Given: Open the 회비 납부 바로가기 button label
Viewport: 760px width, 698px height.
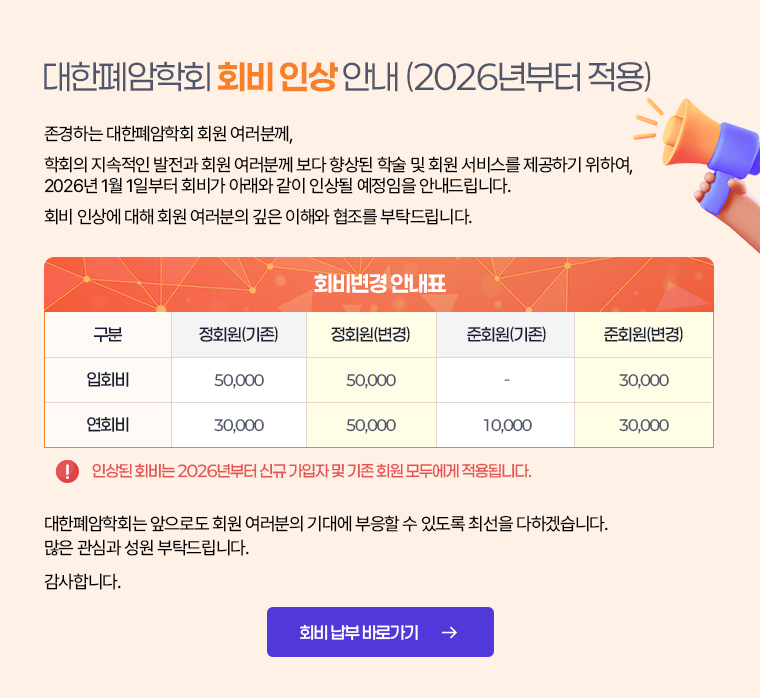Looking at the screenshot, I should 359,632.
